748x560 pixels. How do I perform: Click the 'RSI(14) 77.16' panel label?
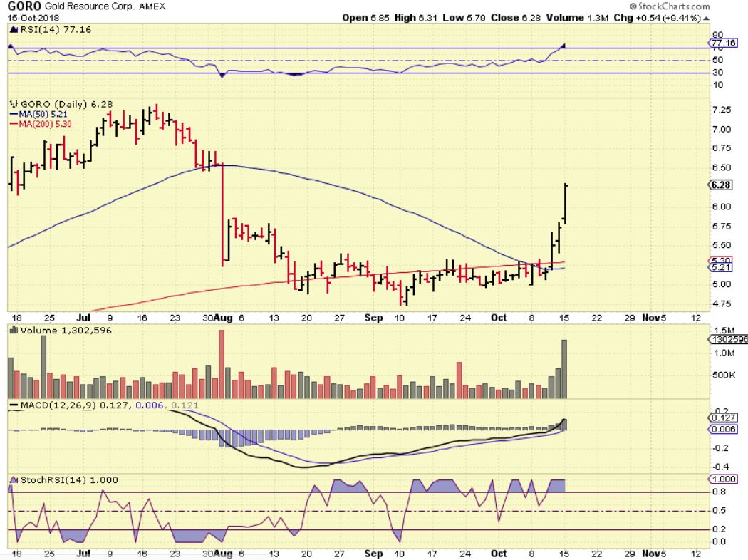(x=56, y=30)
